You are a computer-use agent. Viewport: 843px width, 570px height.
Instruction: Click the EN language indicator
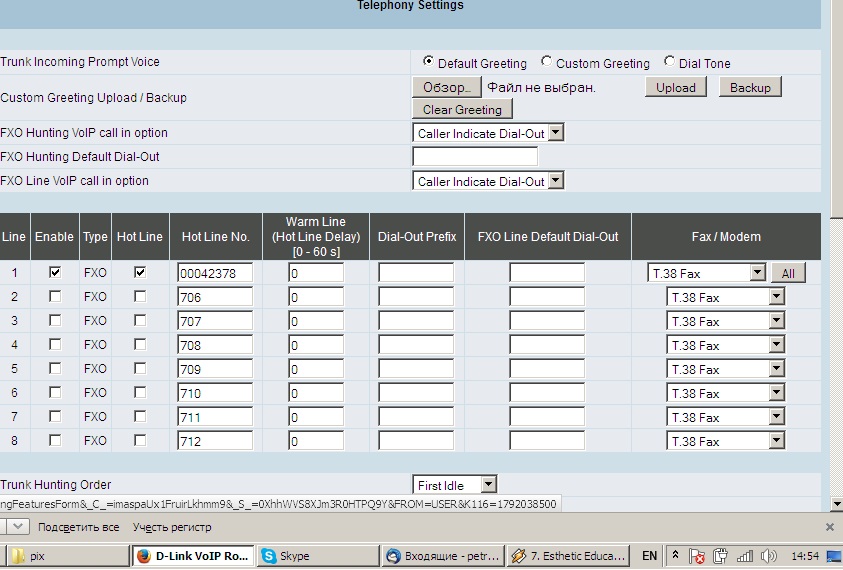click(649, 555)
